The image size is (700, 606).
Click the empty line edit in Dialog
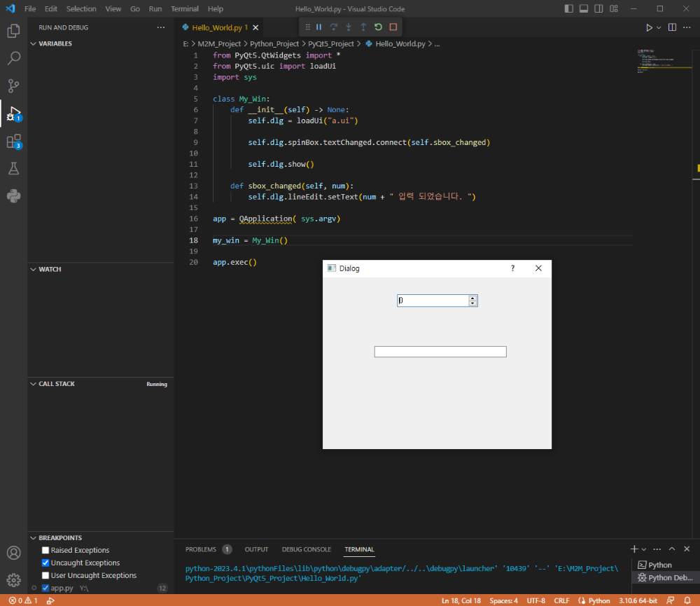point(440,352)
